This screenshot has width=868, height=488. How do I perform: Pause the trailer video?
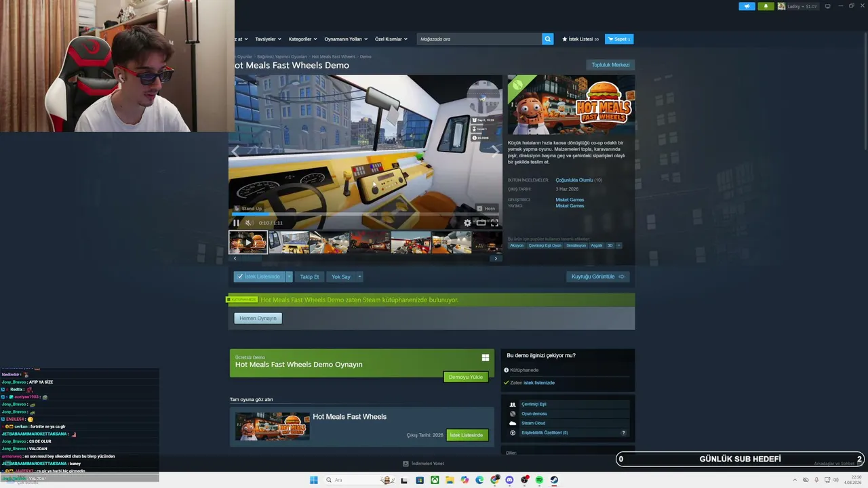tap(236, 223)
